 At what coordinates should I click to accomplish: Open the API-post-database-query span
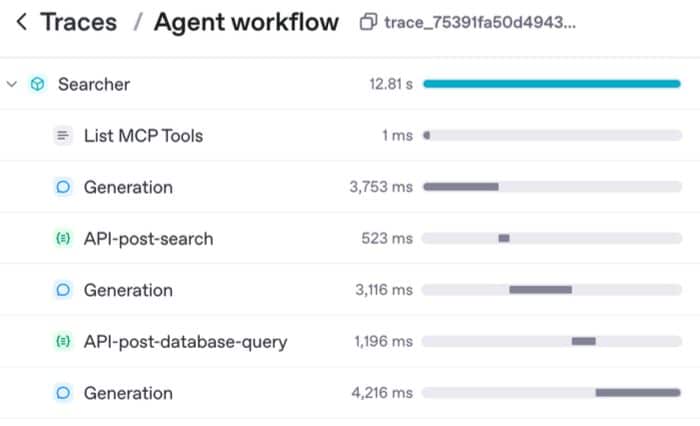coord(185,342)
